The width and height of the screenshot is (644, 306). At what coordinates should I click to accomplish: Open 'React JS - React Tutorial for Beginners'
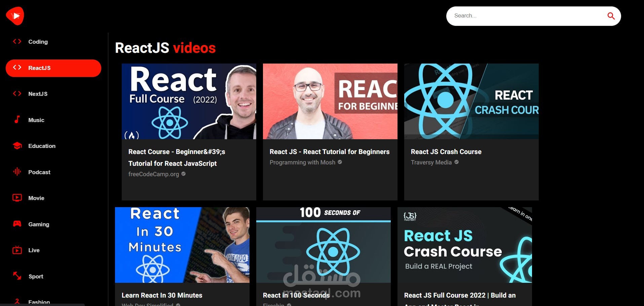coord(329,152)
